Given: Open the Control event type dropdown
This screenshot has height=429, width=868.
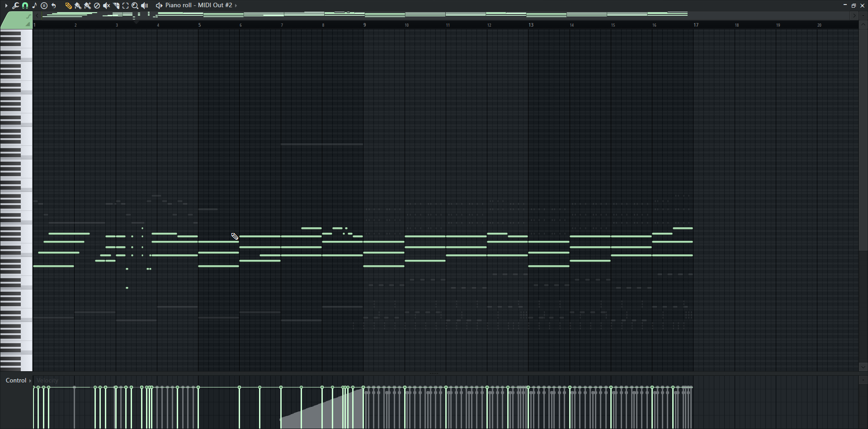Looking at the screenshot, I should coord(18,380).
